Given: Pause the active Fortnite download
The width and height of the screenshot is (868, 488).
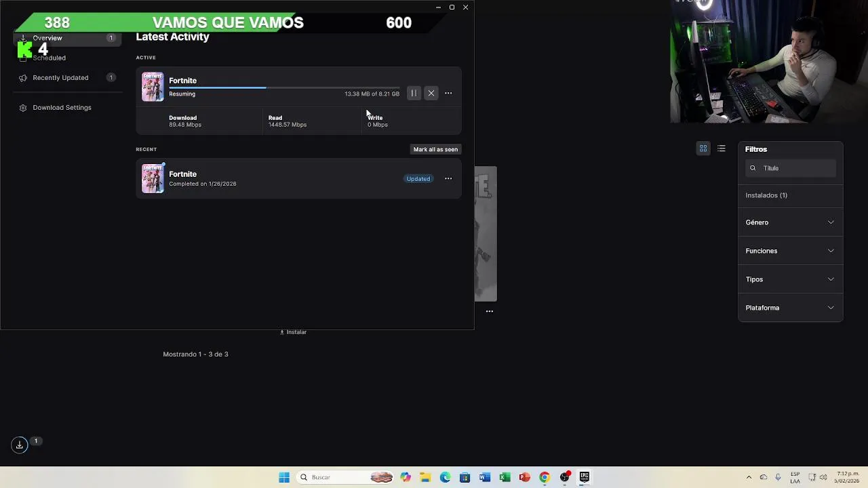Looking at the screenshot, I should [x=414, y=93].
